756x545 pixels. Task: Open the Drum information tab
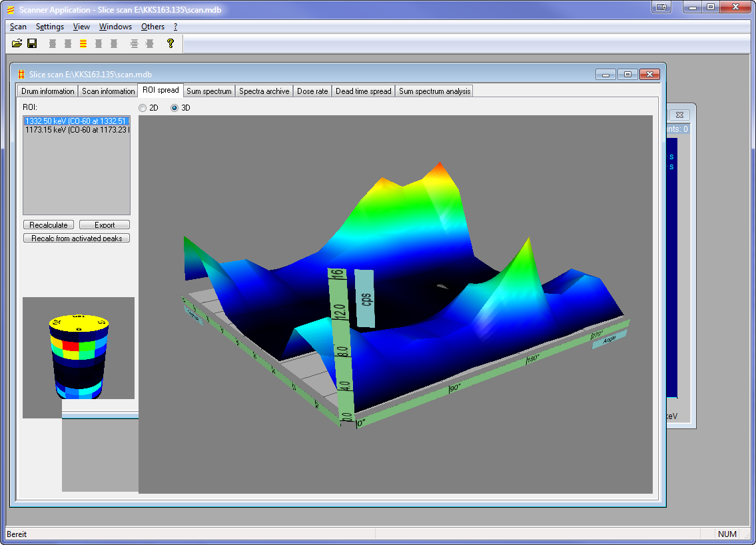tap(48, 91)
